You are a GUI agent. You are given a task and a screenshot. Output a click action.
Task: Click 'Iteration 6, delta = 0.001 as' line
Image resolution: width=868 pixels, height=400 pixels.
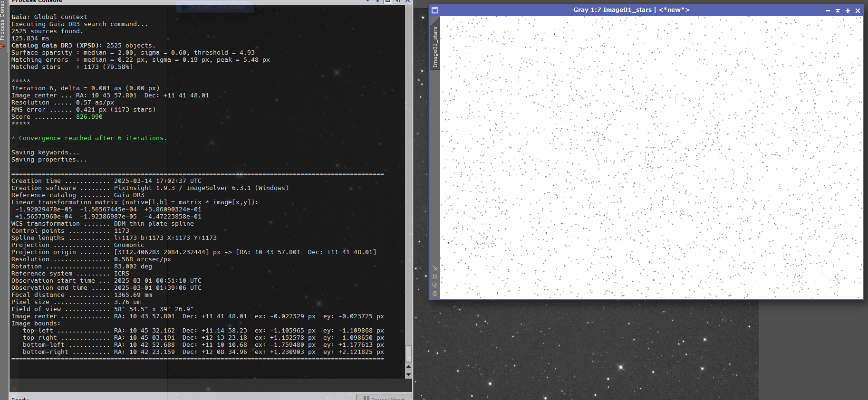(85, 88)
